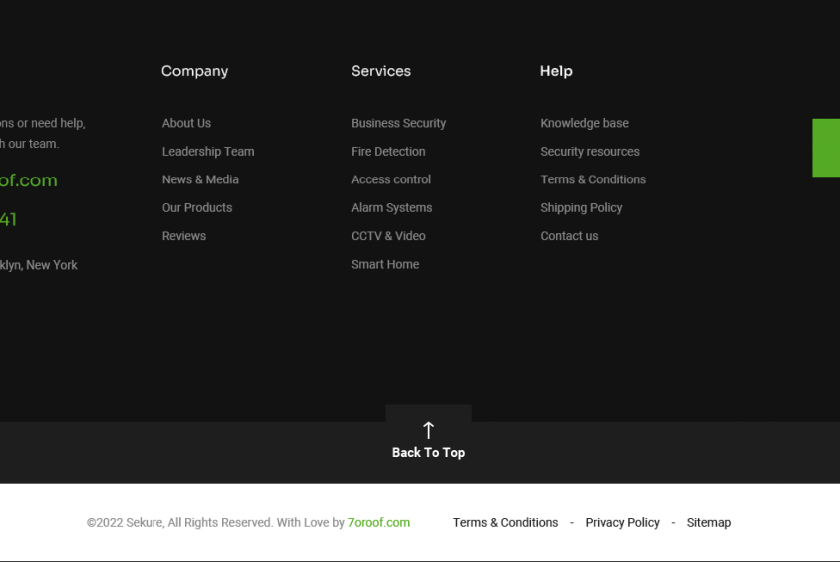The height and width of the screenshot is (562, 840).
Task: Open Fire Detection service page
Action: tap(388, 151)
